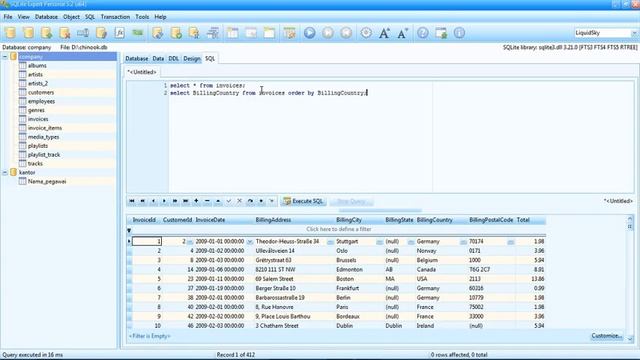The width and height of the screenshot is (640, 360).
Task: Click the Execute SQL button
Action: click(304, 201)
